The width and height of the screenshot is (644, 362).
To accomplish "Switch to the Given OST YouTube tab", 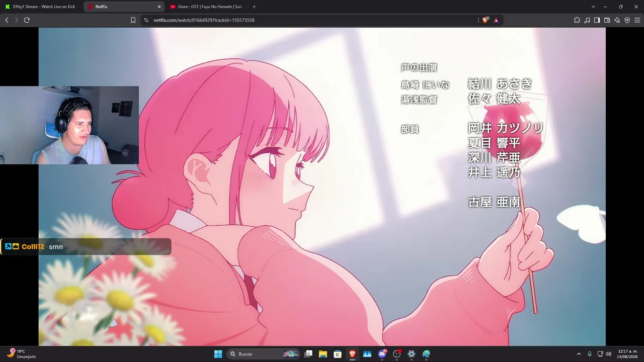I will point(206,7).
